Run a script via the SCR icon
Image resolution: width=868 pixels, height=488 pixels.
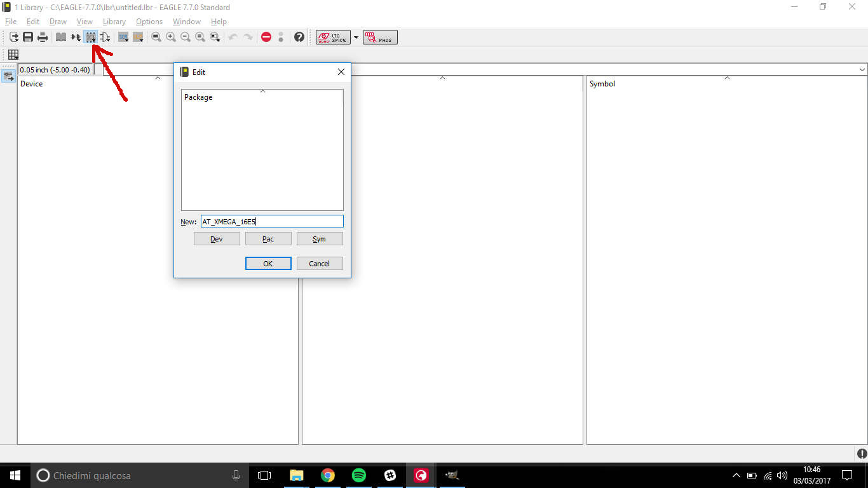coord(123,37)
